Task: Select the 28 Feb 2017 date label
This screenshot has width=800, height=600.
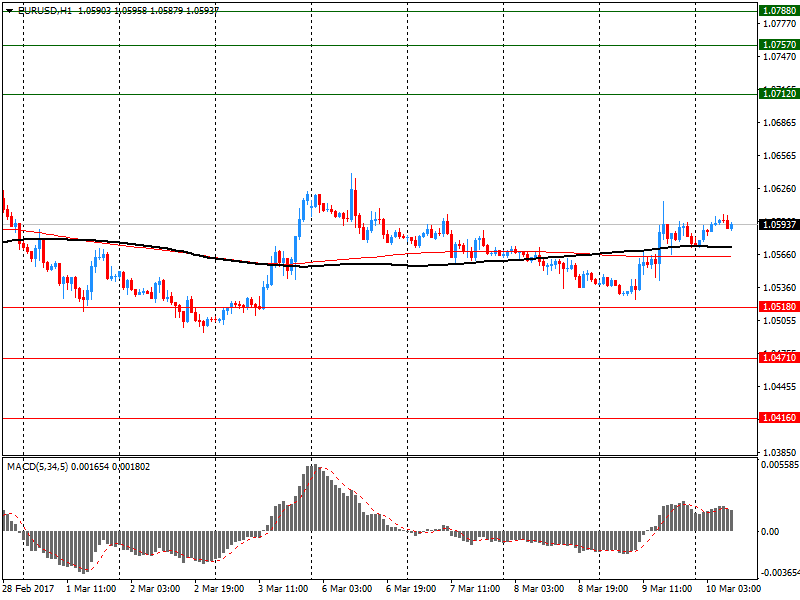Action: (x=28, y=589)
